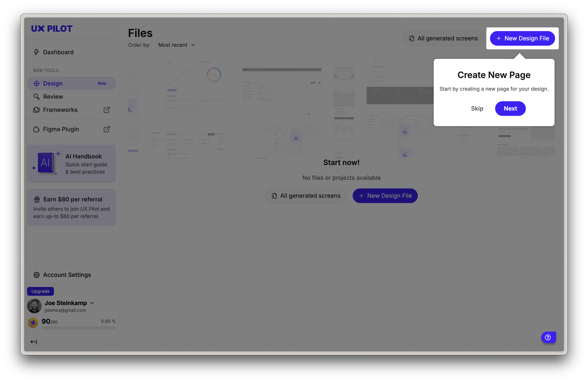Image resolution: width=588 pixels, height=382 pixels.
Task: Open the help question mark button
Action: (548, 337)
